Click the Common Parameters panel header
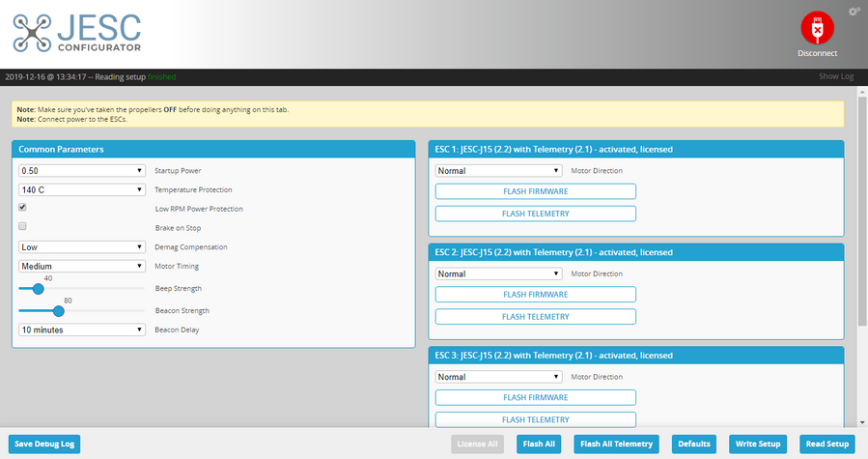Image resolution: width=868 pixels, height=459 pixels. pos(213,149)
